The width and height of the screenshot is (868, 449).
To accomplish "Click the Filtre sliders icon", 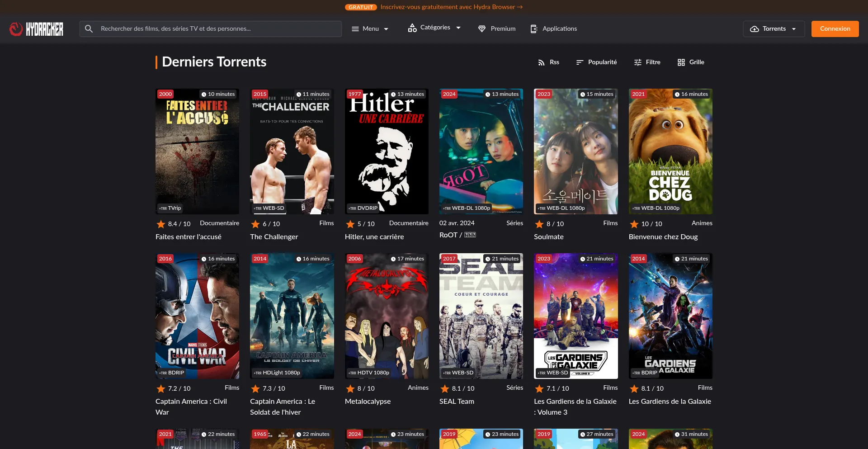I will tap(637, 62).
